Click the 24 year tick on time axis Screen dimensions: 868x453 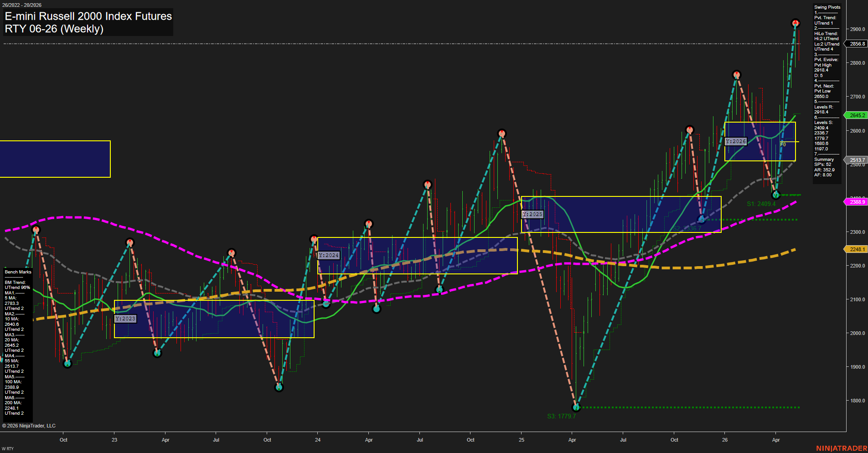(318, 440)
